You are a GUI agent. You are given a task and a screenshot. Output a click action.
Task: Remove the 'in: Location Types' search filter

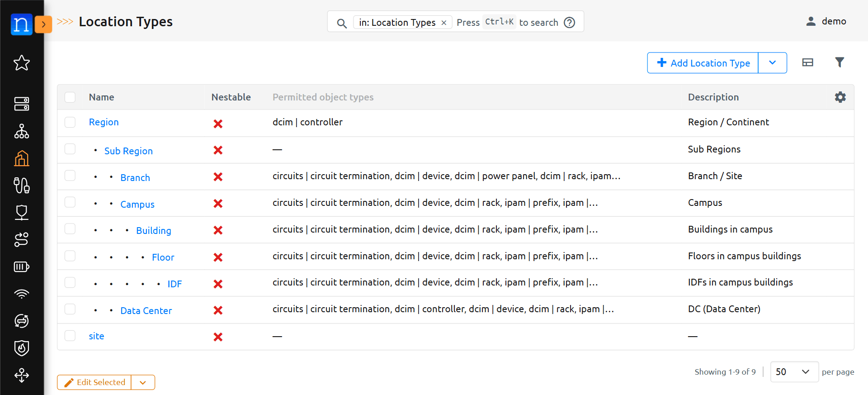click(444, 23)
